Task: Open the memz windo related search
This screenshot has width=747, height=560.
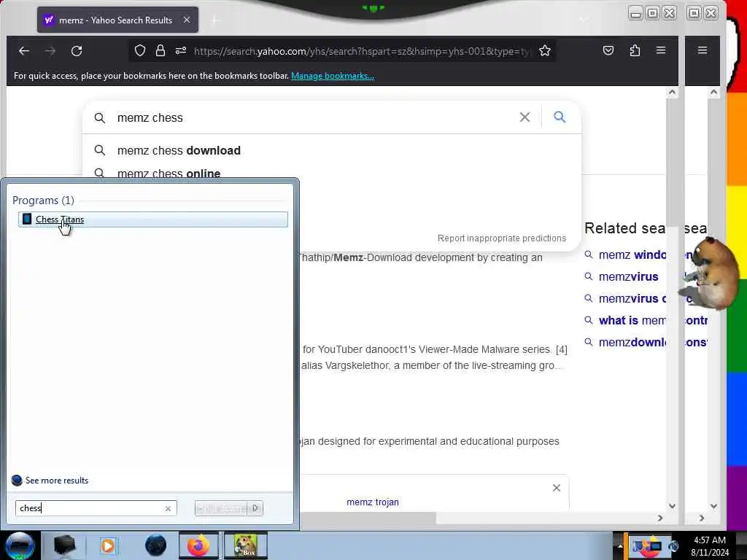Action: 632,254
